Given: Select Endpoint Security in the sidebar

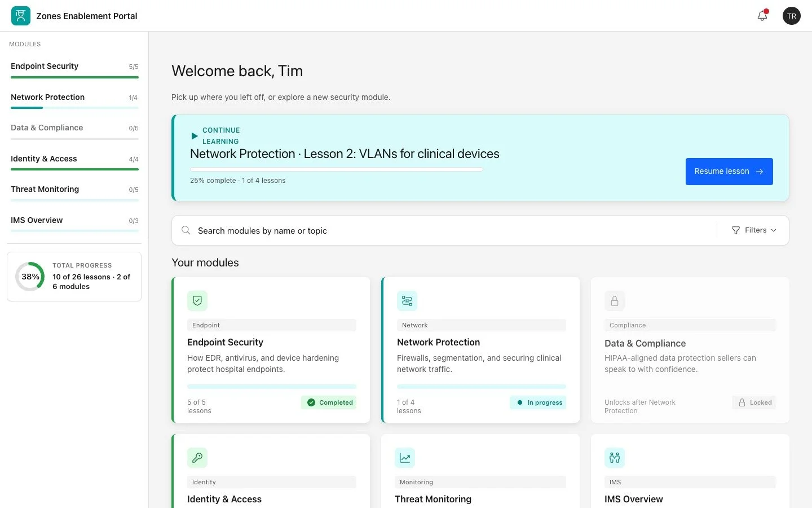Looking at the screenshot, I should click(x=74, y=70).
